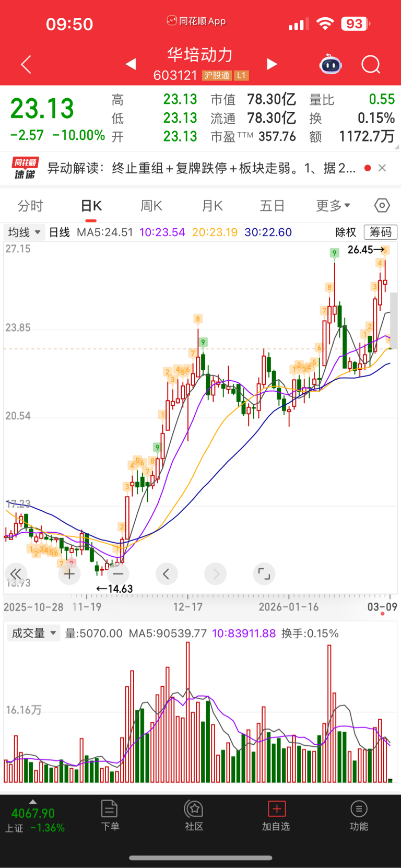
Task: Select the 周K tab
Action: tap(151, 206)
